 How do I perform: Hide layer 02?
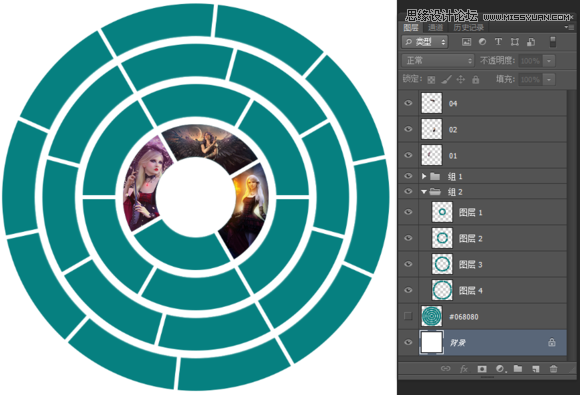coord(408,129)
